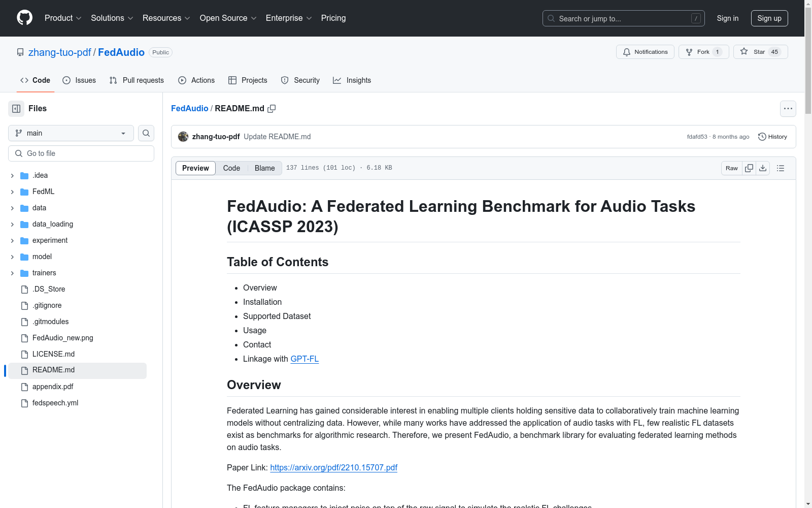Switch to Code view of file
This screenshot has height=508, width=812.
point(231,168)
